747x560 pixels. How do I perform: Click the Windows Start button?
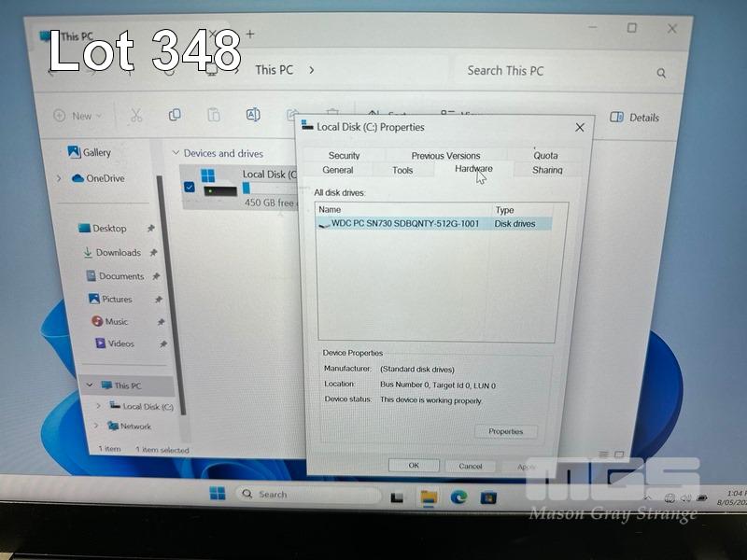[218, 494]
